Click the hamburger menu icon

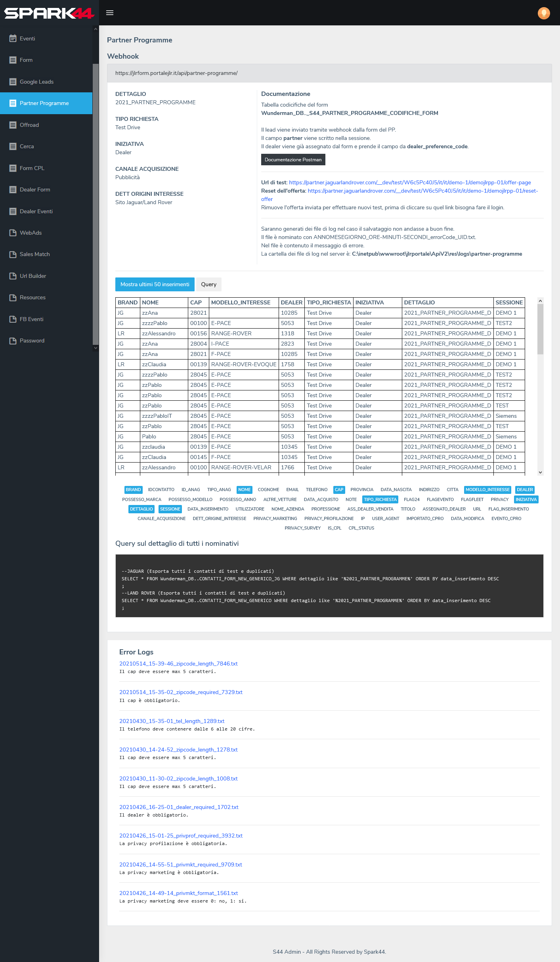[x=110, y=13]
